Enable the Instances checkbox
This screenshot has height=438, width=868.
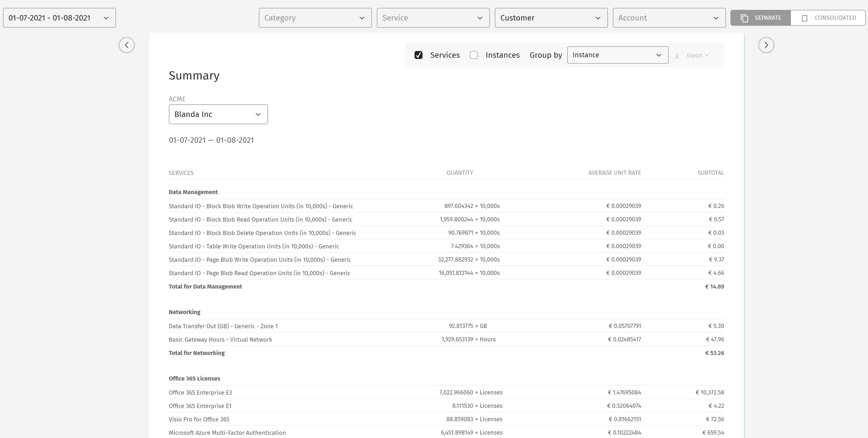tap(474, 55)
